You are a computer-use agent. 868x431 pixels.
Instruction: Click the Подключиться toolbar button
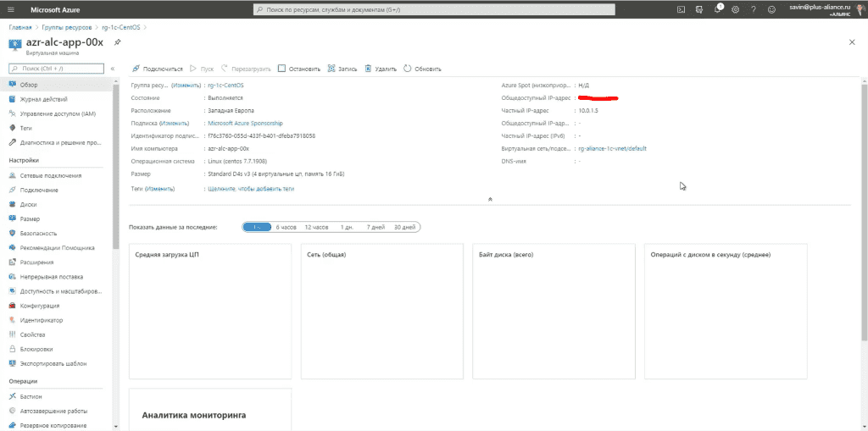point(158,69)
